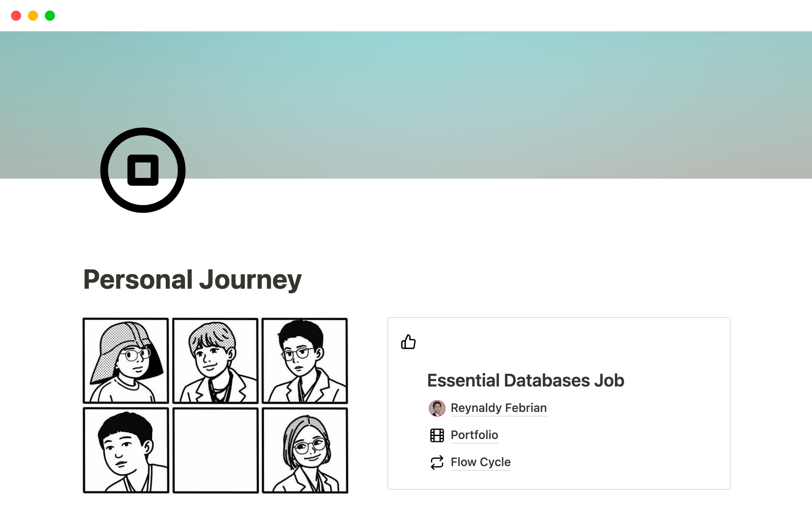Screen dimensions: 812x508
Task: Click the top-right portrait with glasses and dark hair
Action: (x=304, y=361)
